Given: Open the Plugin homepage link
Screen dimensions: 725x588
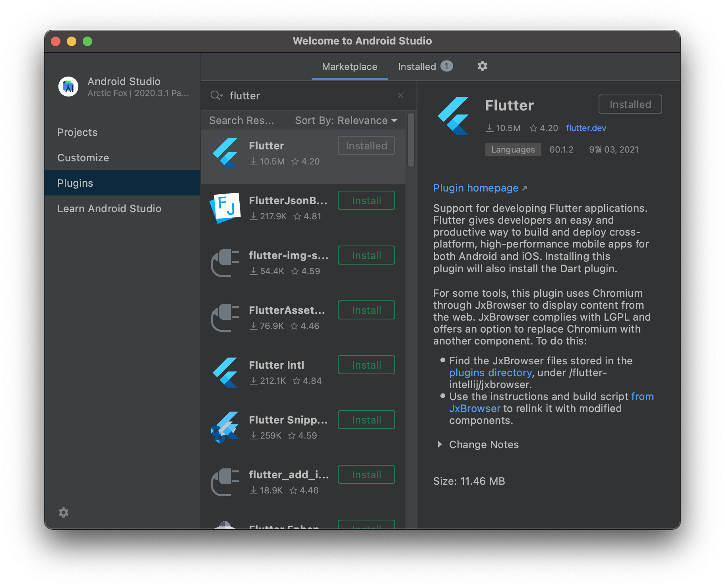Looking at the screenshot, I should 476,188.
